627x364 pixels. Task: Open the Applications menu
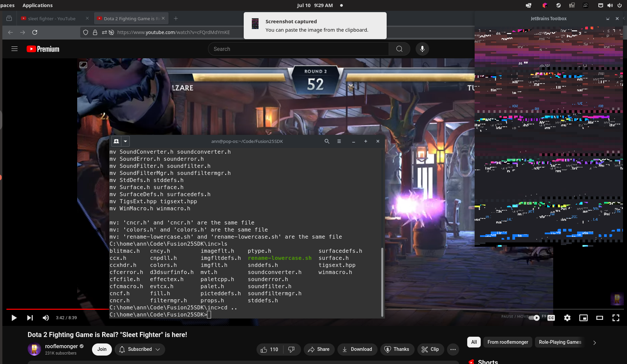click(x=37, y=5)
